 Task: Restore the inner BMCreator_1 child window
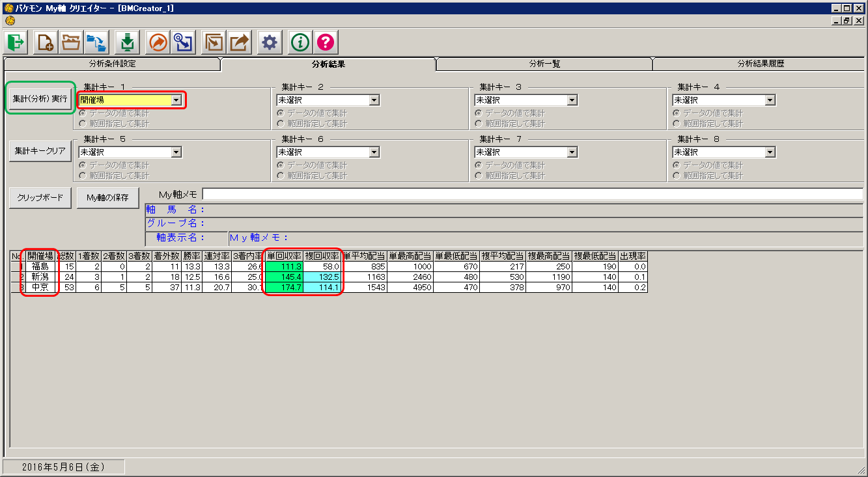(847, 21)
